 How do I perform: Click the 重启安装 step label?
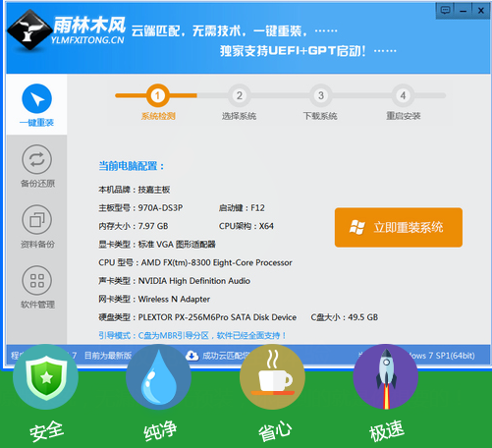404,116
